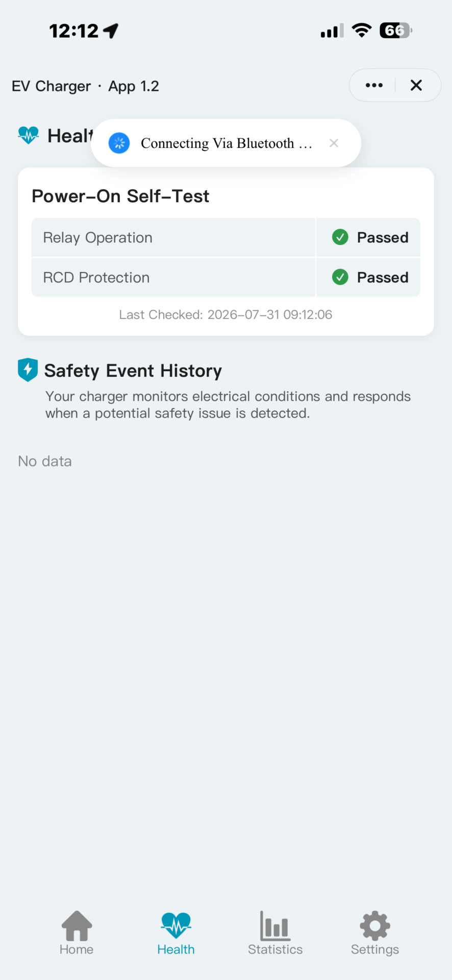
Task: Tap the Statistics bar chart icon
Action: point(275,925)
